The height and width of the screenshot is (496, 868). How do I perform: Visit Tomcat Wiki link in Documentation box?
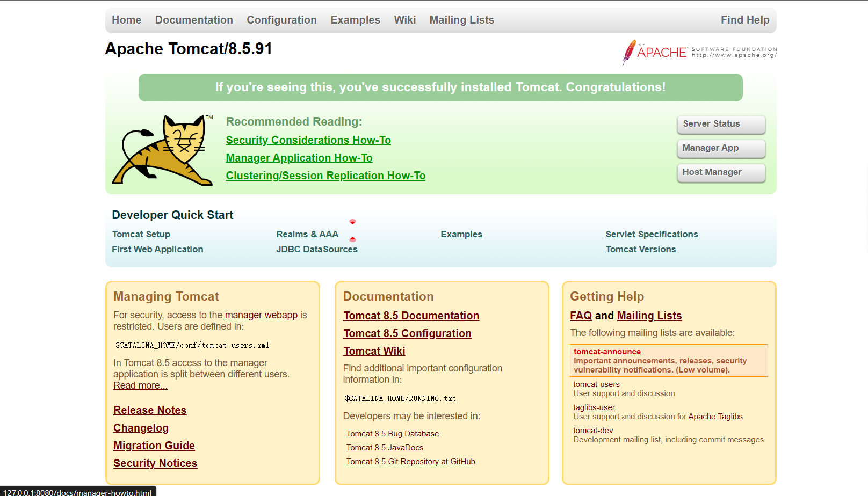point(374,351)
